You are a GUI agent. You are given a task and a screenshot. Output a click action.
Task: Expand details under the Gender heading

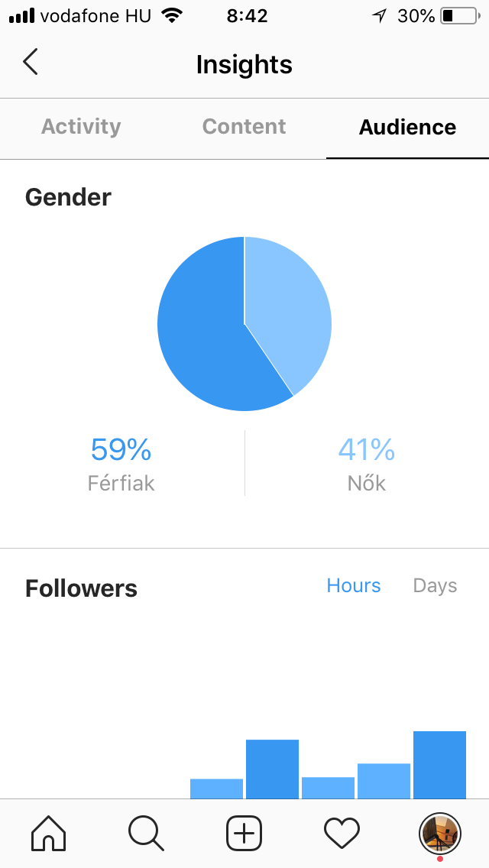(68, 196)
